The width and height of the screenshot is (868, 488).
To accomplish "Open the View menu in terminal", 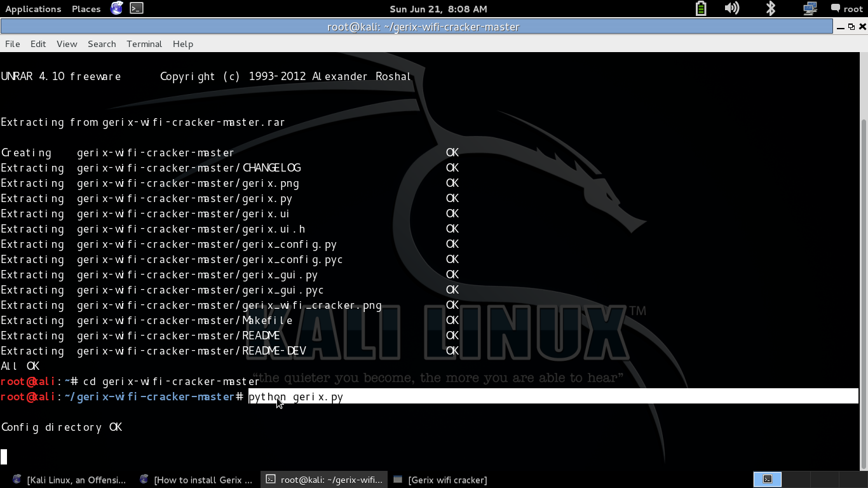I will pyautogui.click(x=67, y=44).
